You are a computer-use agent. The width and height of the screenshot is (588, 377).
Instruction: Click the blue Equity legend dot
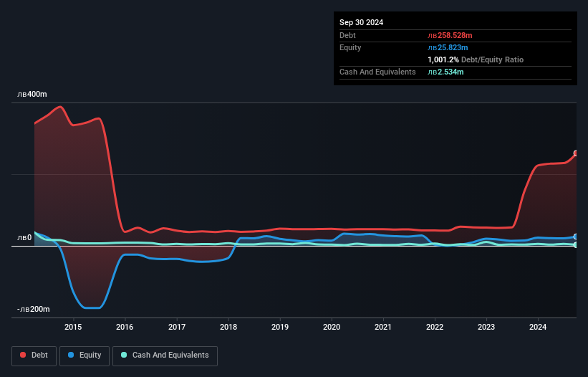(x=71, y=355)
